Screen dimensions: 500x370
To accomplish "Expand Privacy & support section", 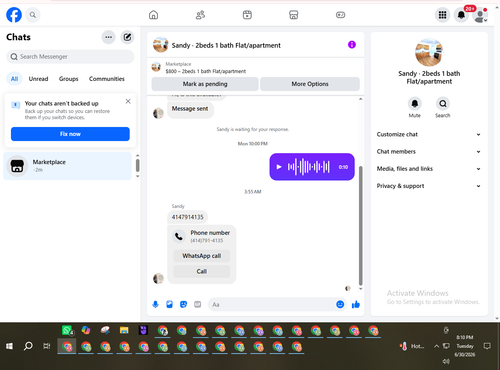I will click(429, 186).
